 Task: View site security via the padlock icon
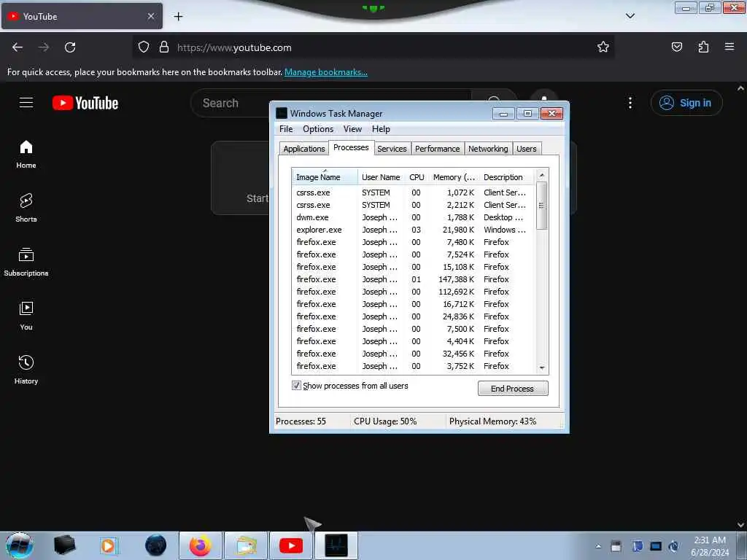point(164,47)
